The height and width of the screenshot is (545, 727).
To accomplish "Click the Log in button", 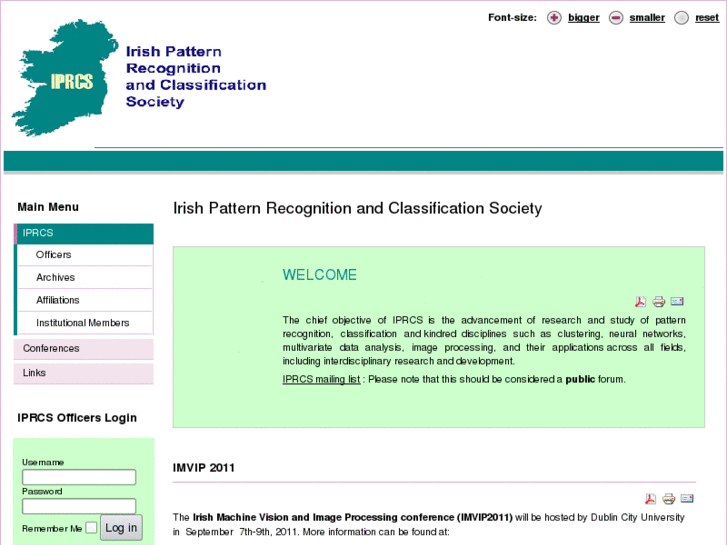I will coord(121,528).
